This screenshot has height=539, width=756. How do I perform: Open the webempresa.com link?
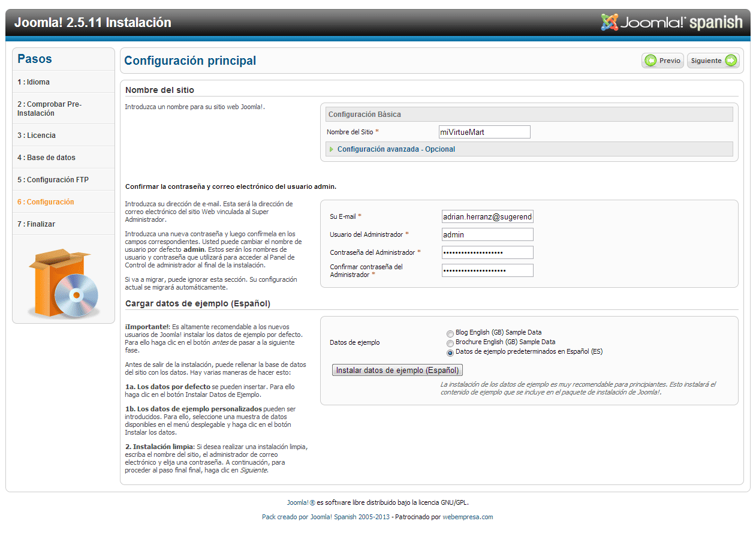468,517
